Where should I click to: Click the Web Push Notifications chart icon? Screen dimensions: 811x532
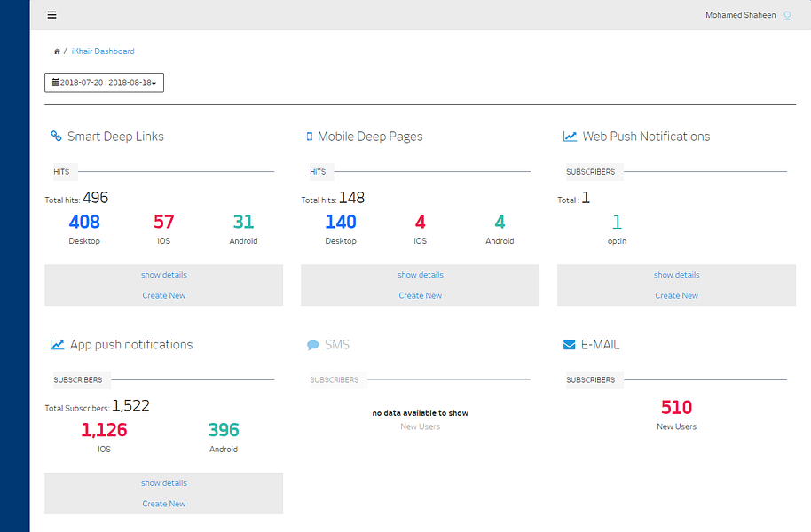click(570, 137)
